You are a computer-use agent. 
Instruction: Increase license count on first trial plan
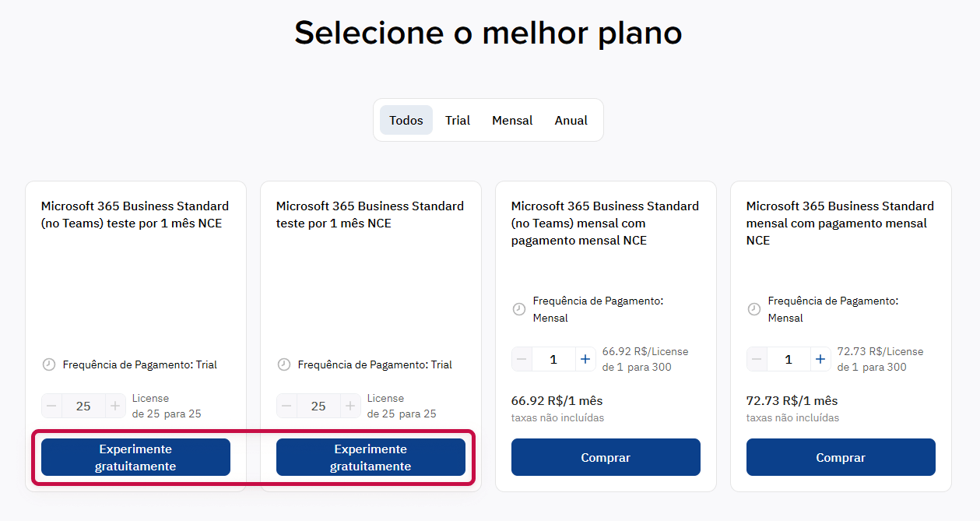pyautogui.click(x=116, y=405)
